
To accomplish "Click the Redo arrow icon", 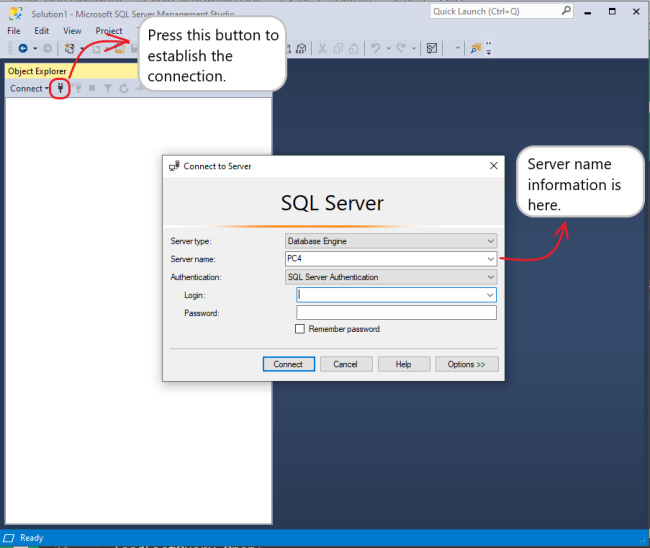I will [401, 48].
